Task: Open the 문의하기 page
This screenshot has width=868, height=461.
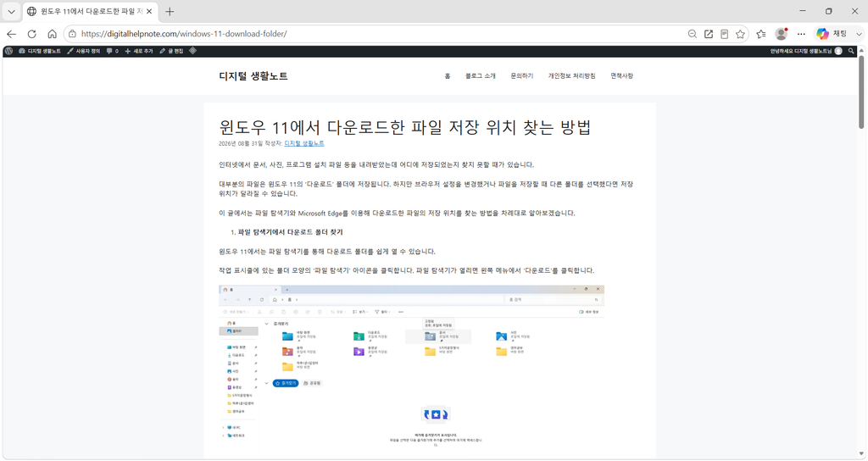Action: coord(522,75)
